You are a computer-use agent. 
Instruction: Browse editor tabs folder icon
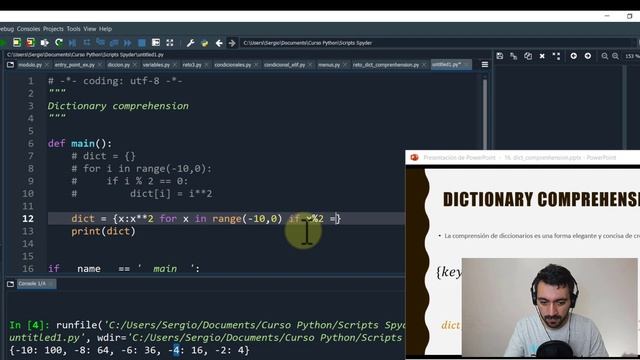pos(11,64)
